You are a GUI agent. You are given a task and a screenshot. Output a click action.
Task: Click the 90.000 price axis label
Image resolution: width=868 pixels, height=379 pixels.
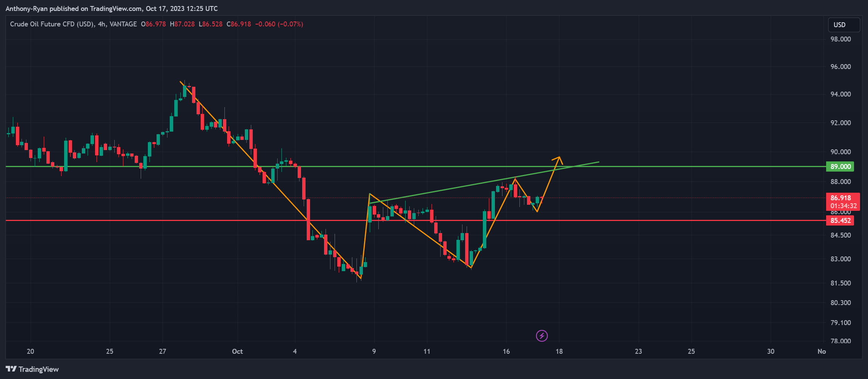click(840, 152)
